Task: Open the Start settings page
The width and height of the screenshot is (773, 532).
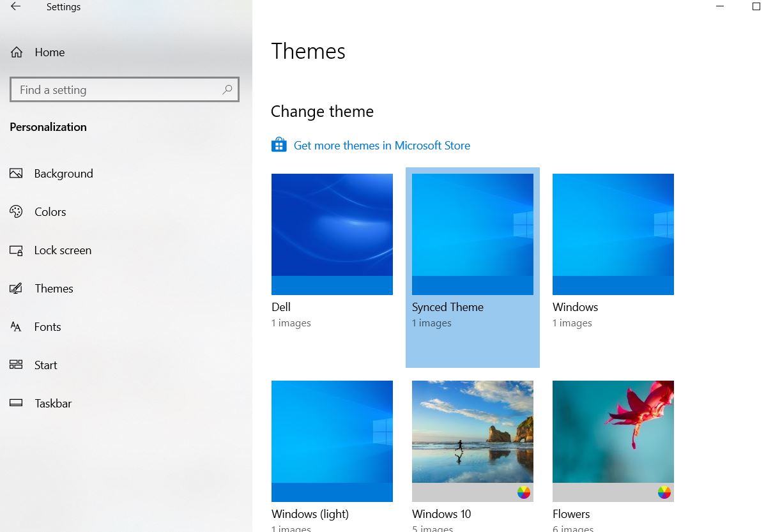Action: 45,365
